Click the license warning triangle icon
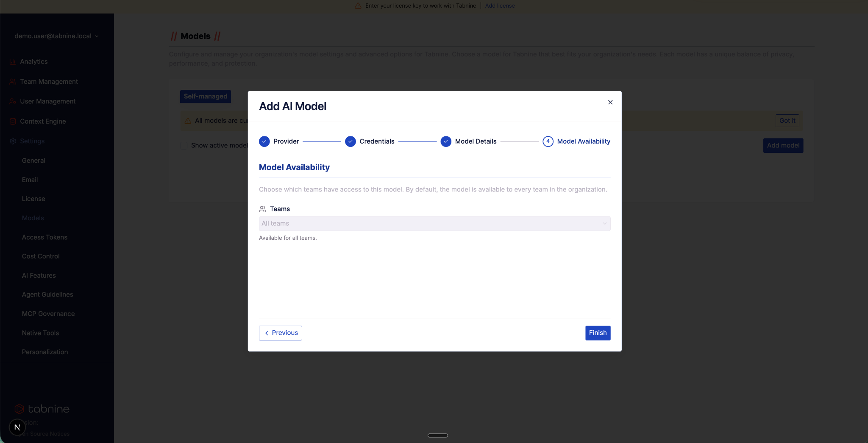 pyautogui.click(x=358, y=6)
